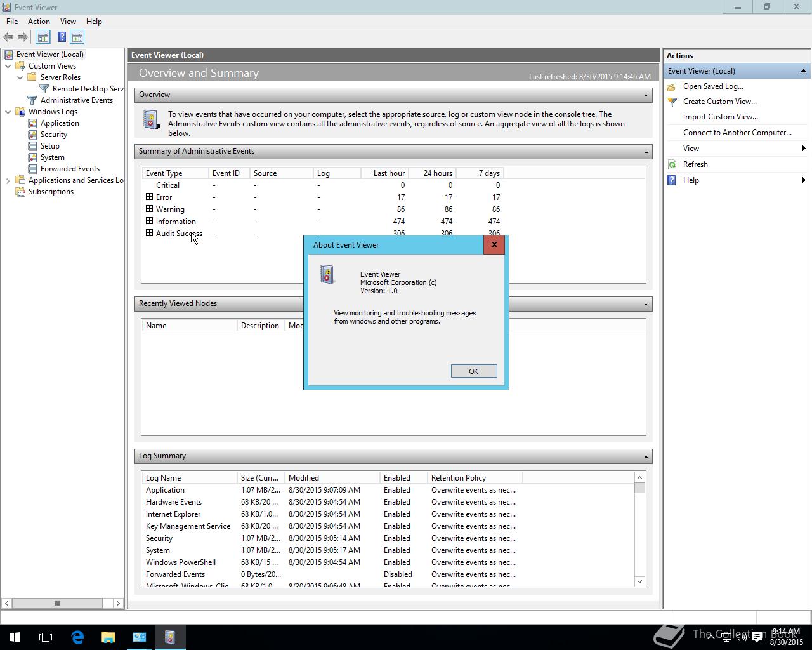The image size is (812, 650).
Task: Click the Event Type column header
Action: coord(175,173)
